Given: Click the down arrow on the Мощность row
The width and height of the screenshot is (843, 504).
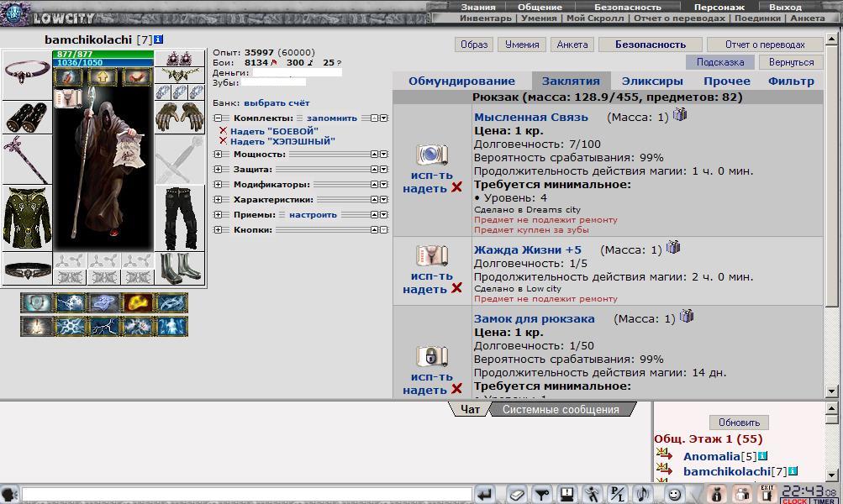Looking at the screenshot, I should click(384, 155).
